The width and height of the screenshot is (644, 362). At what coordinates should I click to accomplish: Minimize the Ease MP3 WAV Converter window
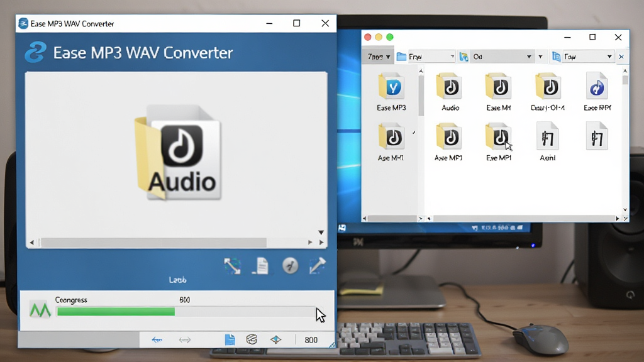click(269, 23)
